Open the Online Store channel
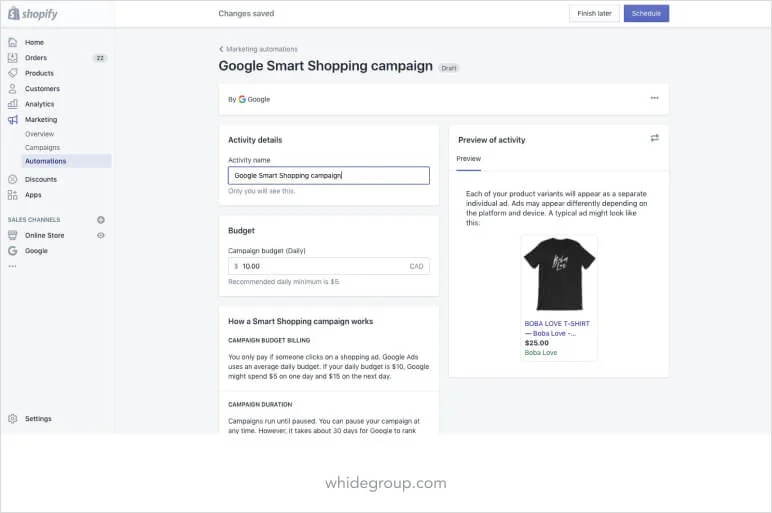The width and height of the screenshot is (772, 513). pyautogui.click(x=44, y=235)
